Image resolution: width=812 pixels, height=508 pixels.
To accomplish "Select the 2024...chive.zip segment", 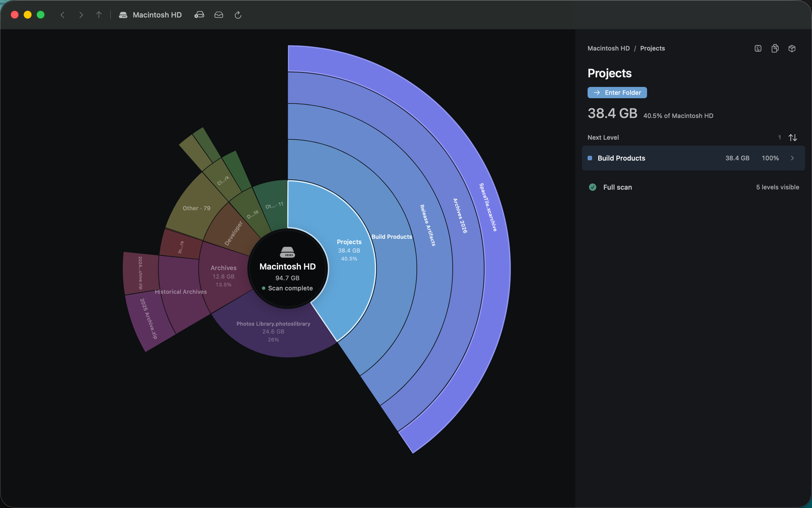I will (x=140, y=273).
